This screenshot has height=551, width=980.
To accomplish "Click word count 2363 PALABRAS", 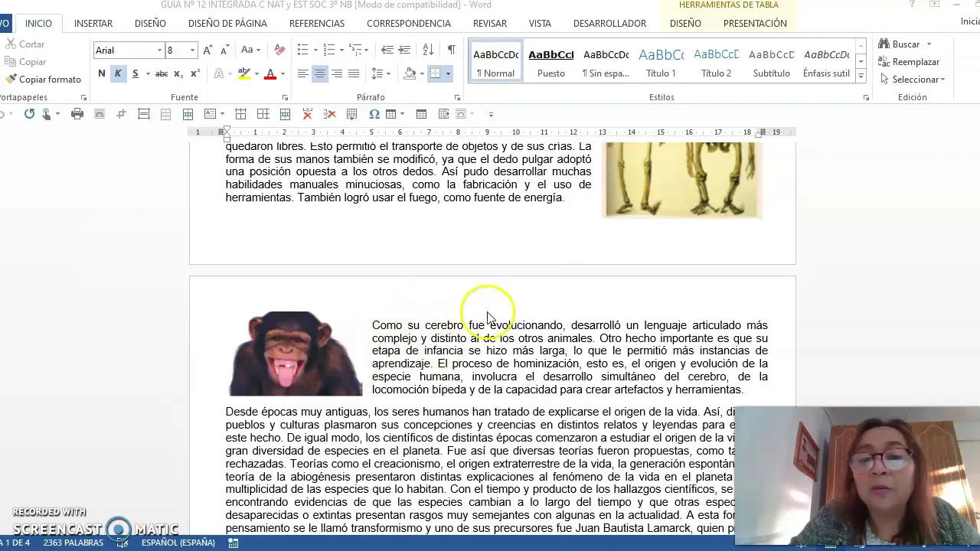I will point(73,543).
